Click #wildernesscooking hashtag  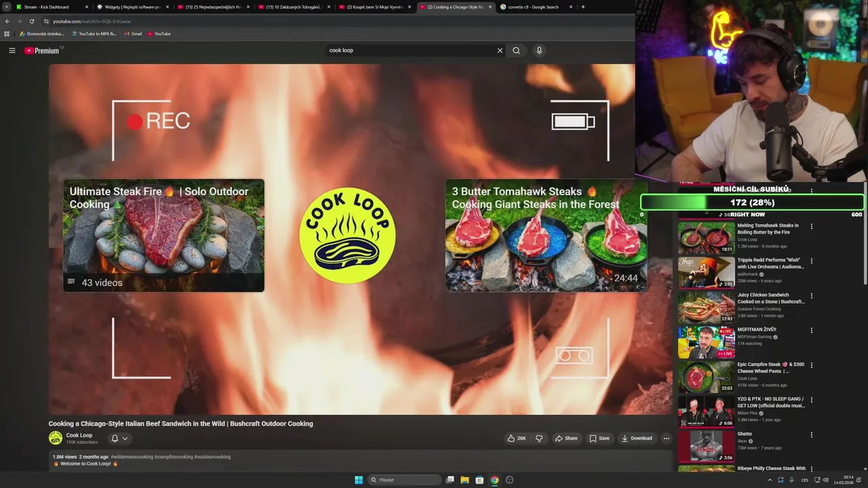tap(132, 457)
